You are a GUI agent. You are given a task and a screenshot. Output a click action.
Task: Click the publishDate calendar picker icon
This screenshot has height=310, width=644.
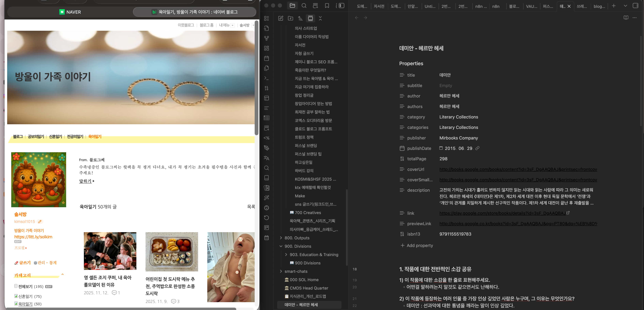[441, 148]
